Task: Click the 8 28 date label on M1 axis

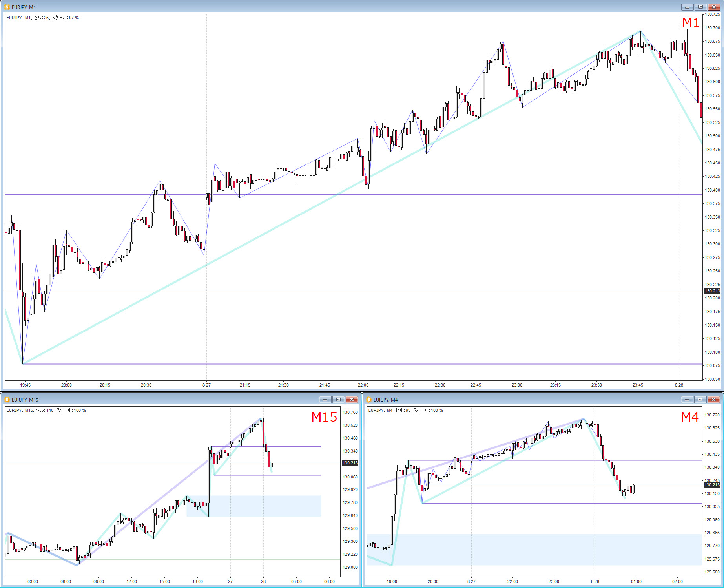Action: tap(679, 385)
